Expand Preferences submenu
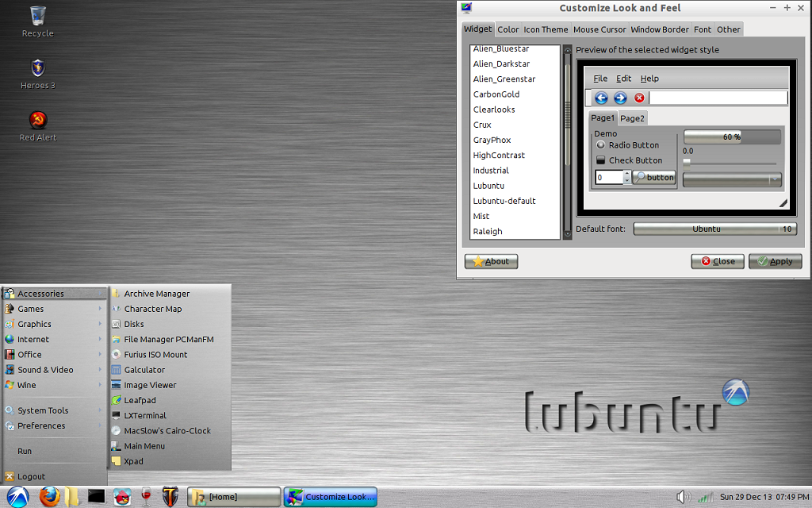The image size is (812, 508). tap(54, 425)
